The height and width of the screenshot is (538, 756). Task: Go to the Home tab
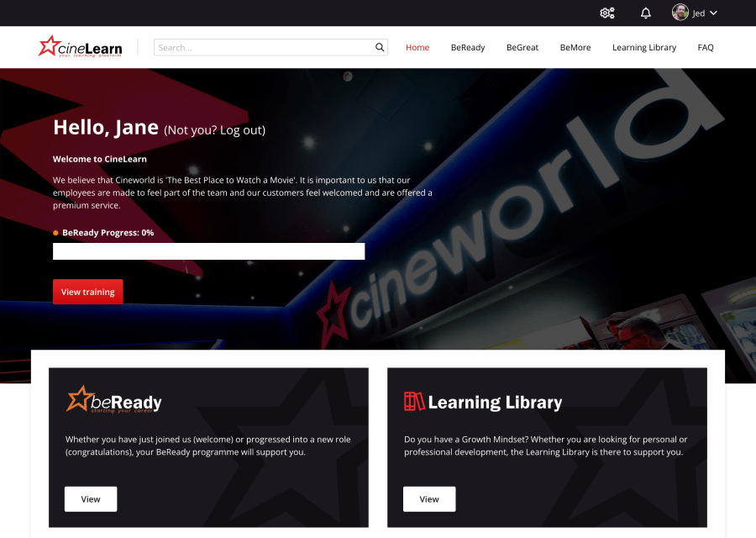coord(417,47)
